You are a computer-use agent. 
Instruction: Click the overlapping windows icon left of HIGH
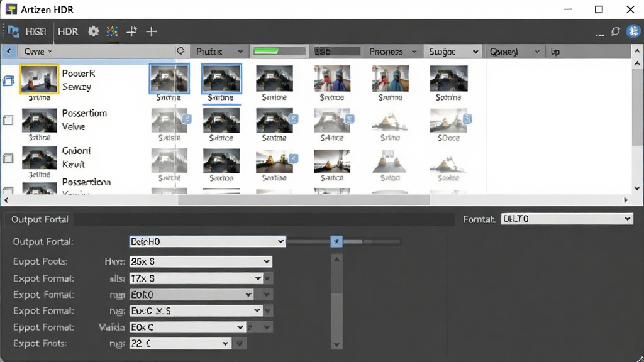coord(13,31)
